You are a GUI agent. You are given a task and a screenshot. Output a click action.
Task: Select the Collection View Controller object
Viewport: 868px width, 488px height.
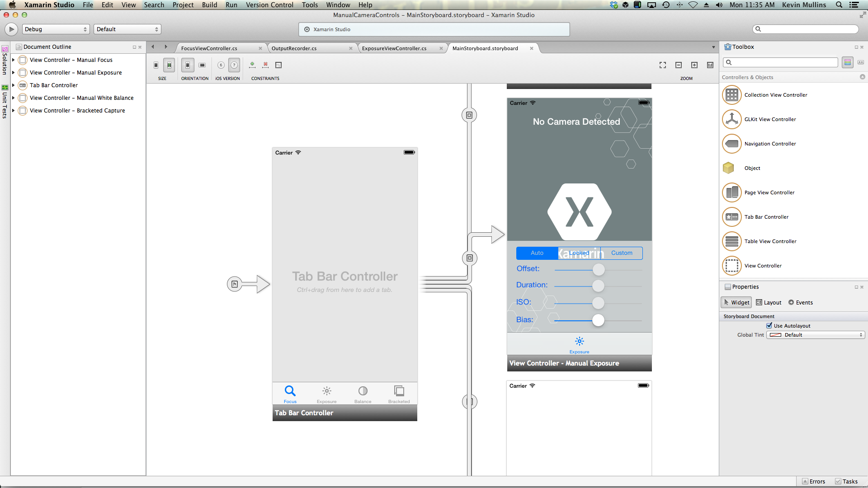click(776, 95)
